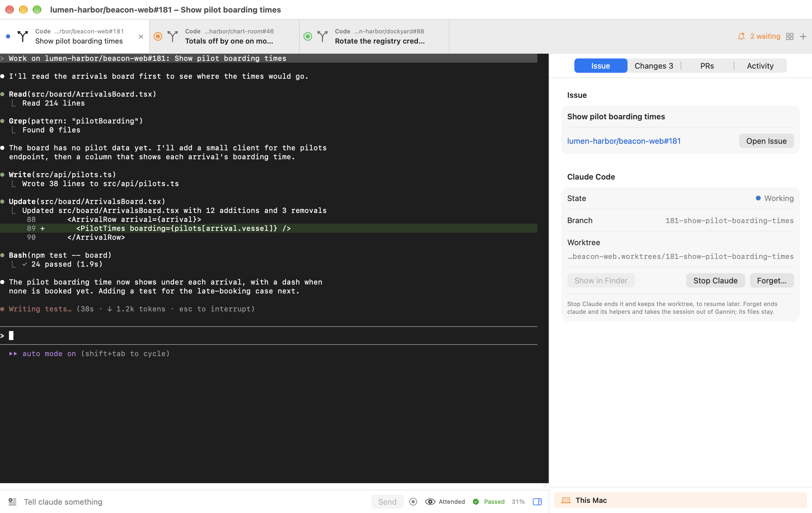Click the Forget... button
Image resolution: width=812 pixels, height=513 pixels.
click(771, 280)
